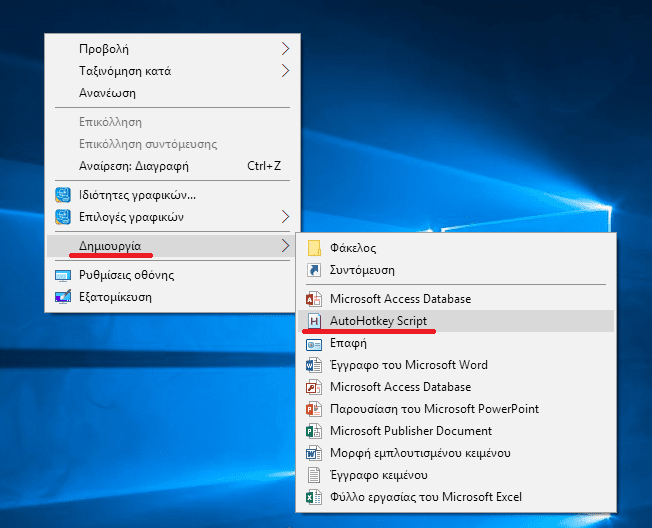Click the Επιλογές γραφικών graphics icon
The width and height of the screenshot is (652, 528).
pyautogui.click(x=63, y=217)
